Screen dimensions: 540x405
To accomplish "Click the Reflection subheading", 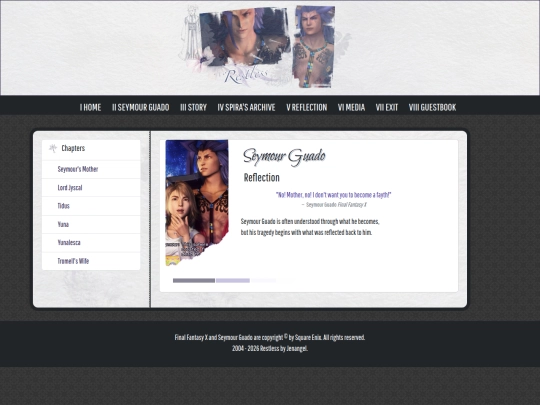I will point(261,178).
